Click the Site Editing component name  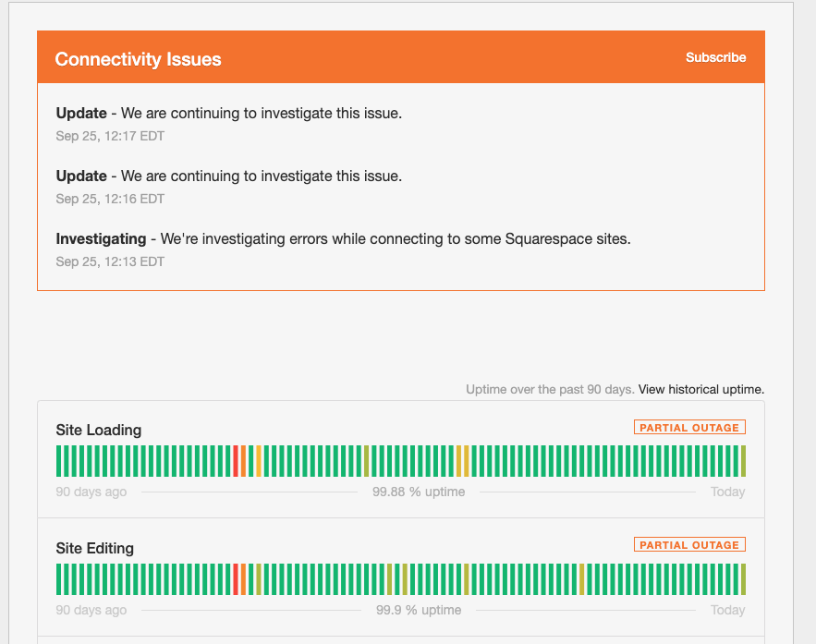click(x=94, y=548)
